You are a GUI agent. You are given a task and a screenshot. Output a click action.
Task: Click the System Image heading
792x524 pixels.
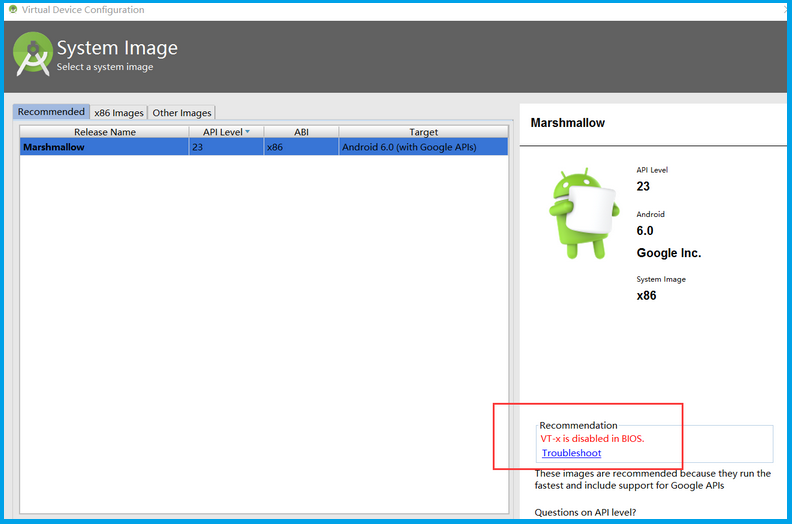pos(117,48)
